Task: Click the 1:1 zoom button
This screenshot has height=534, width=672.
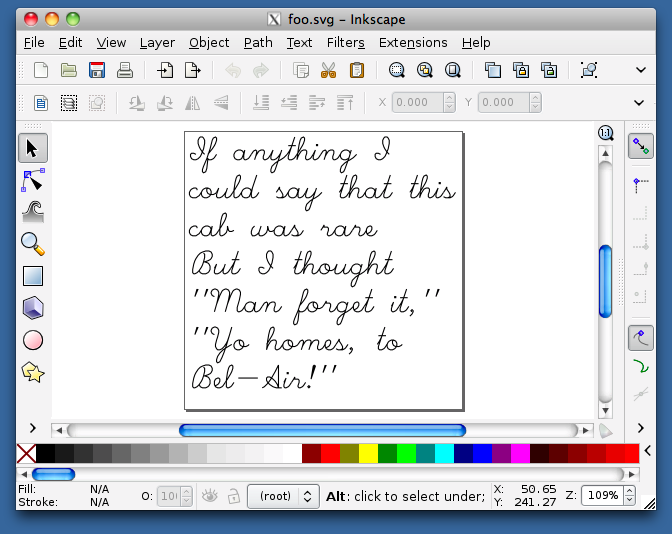Action: (605, 133)
